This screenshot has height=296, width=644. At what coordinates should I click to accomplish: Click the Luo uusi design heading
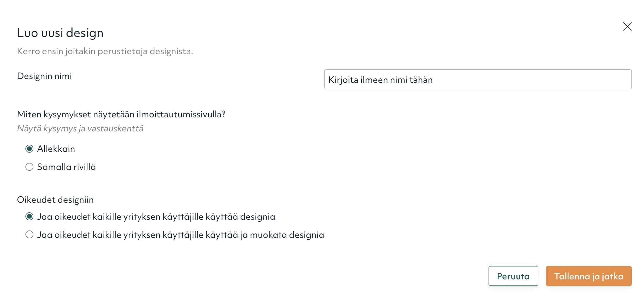[x=60, y=33]
